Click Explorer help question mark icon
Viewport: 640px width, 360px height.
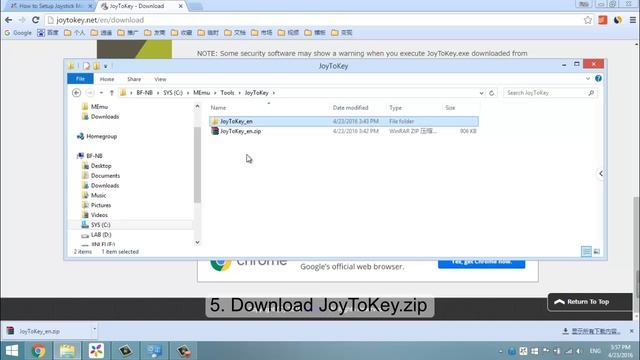point(598,78)
